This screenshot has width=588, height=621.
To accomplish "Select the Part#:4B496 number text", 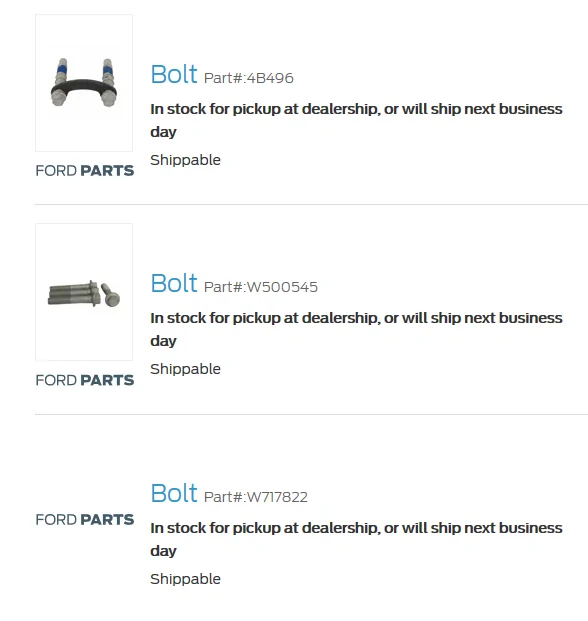I will coord(249,78).
